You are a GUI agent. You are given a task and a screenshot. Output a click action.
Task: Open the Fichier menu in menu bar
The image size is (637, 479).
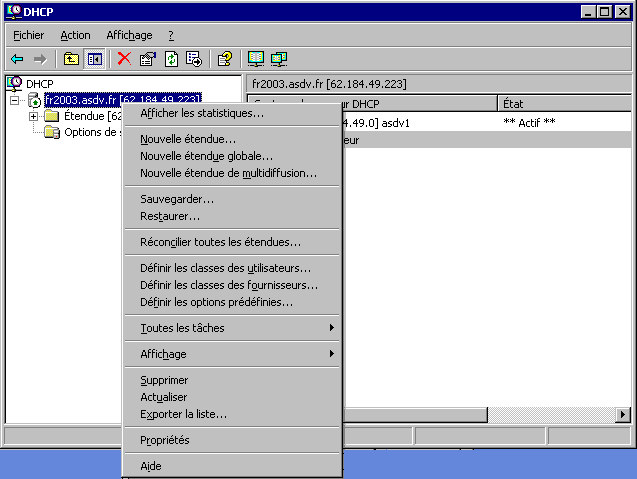[29, 35]
